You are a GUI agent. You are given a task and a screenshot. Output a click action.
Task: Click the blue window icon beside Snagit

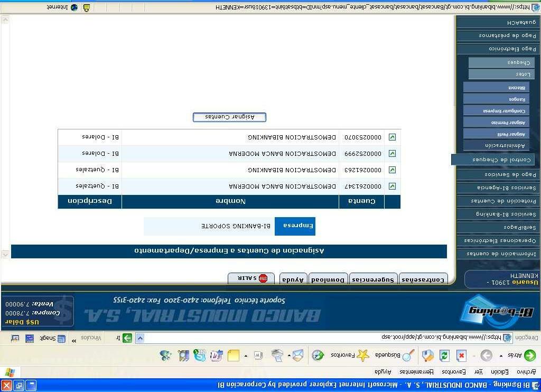click(x=30, y=339)
